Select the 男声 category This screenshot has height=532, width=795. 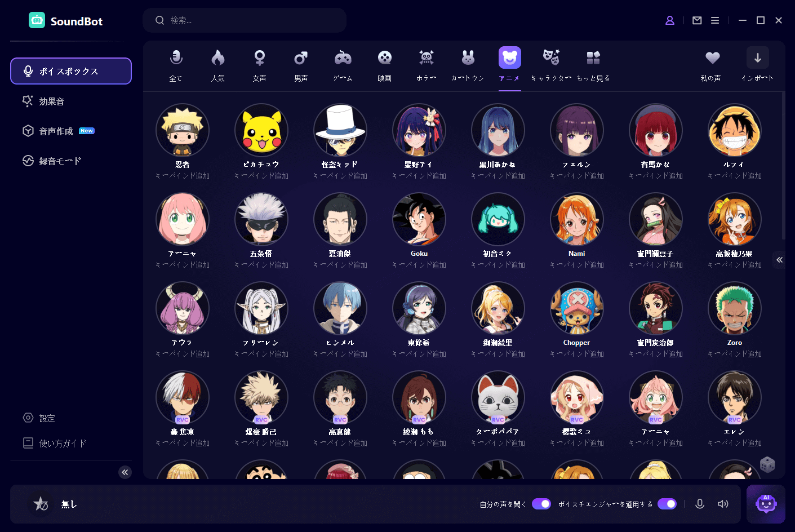301,65
